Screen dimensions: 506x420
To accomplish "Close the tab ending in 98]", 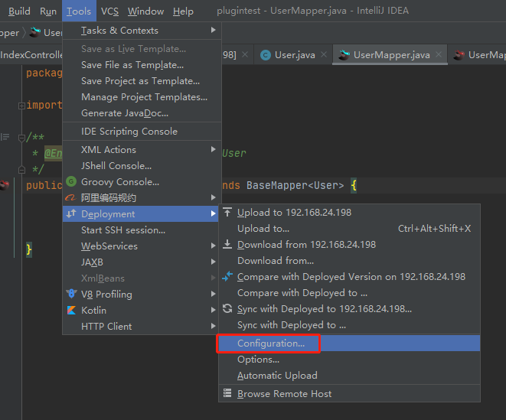I will click(x=245, y=55).
